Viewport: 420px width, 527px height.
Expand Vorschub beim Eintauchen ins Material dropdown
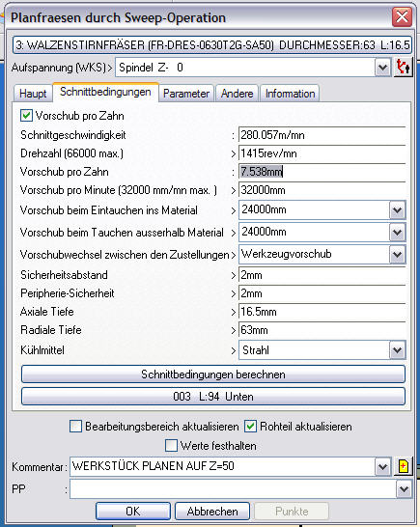click(x=398, y=210)
